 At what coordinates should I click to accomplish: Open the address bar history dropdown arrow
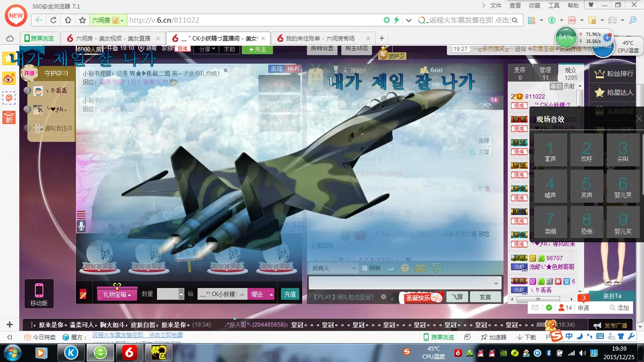click(x=408, y=20)
